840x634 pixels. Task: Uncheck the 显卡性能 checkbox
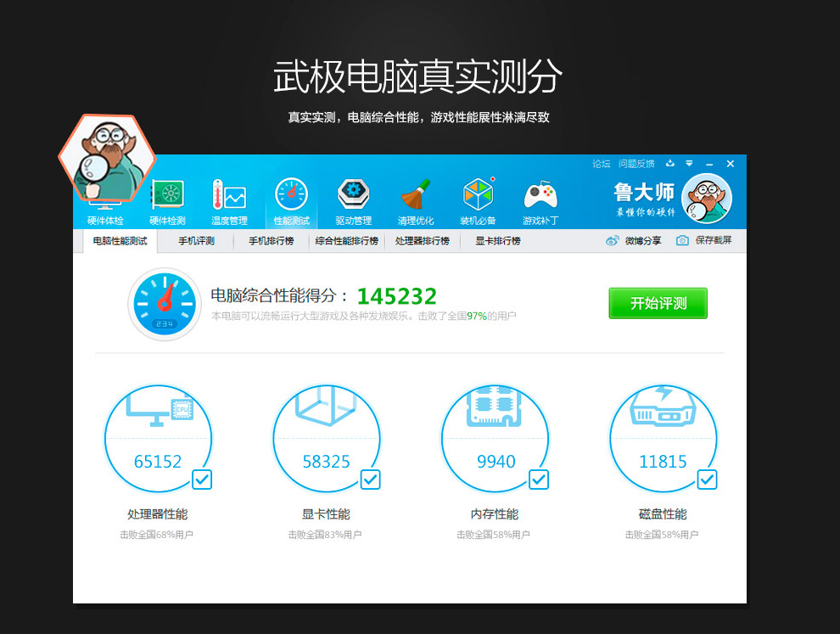(x=371, y=480)
